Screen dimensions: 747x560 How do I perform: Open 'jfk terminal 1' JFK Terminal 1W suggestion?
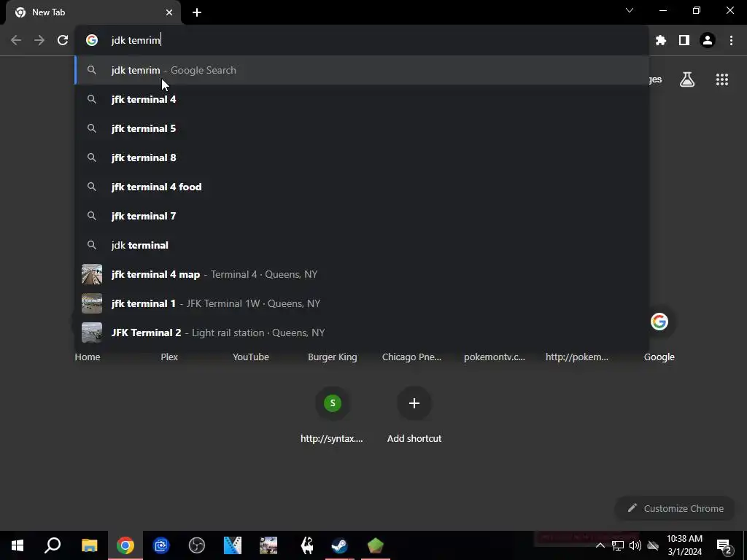coord(362,303)
